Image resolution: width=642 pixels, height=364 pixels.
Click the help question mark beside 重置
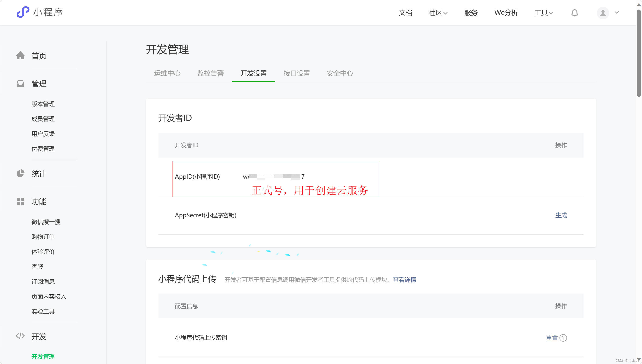(x=563, y=338)
